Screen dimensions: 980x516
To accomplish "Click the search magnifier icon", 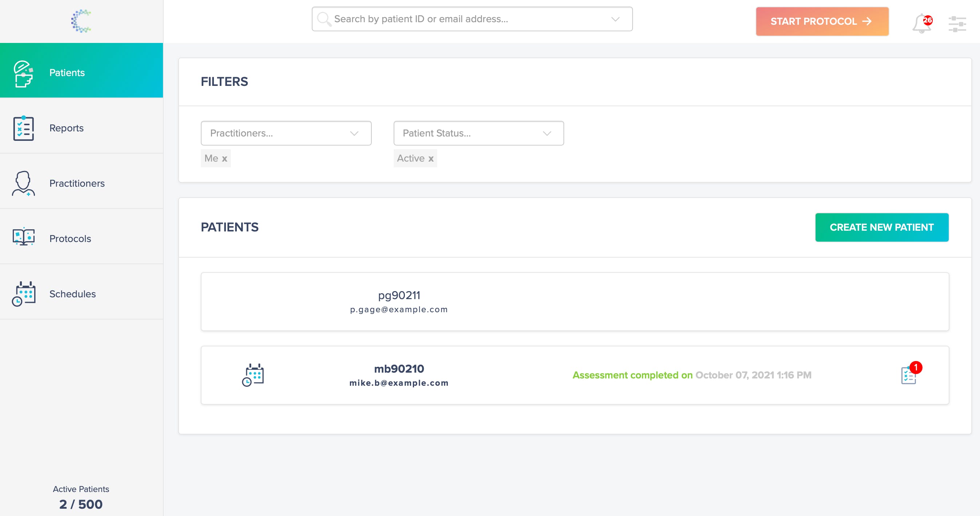I will pyautogui.click(x=324, y=19).
